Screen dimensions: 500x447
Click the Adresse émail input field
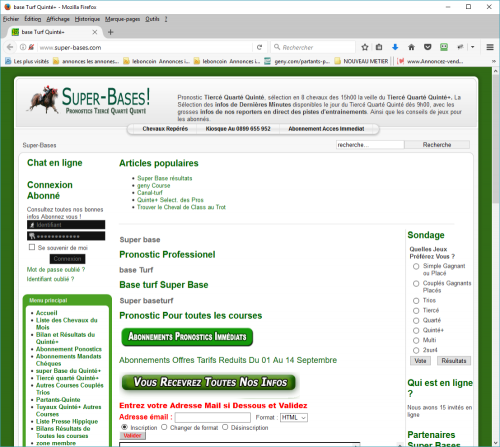[x=213, y=417]
